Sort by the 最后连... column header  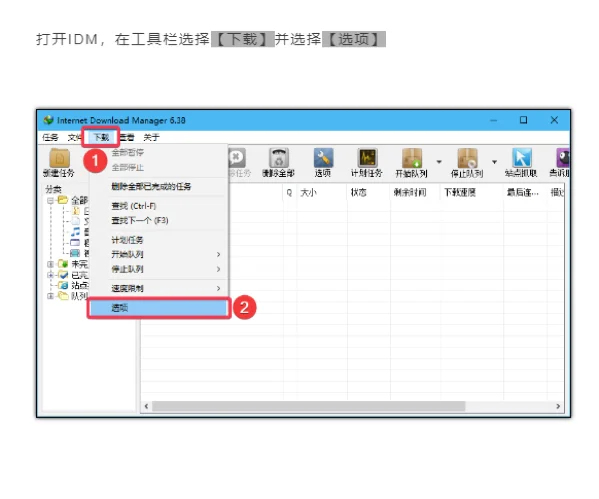pyautogui.click(x=526, y=193)
